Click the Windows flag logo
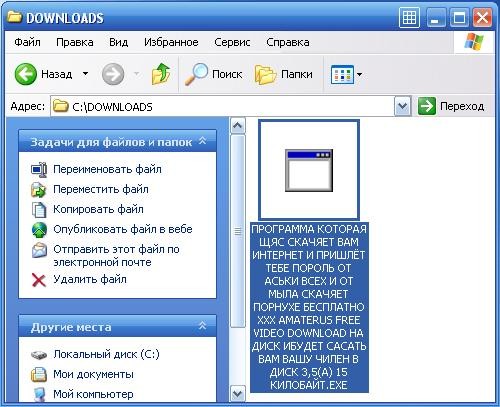This screenshot has height=407, width=500. click(x=474, y=42)
